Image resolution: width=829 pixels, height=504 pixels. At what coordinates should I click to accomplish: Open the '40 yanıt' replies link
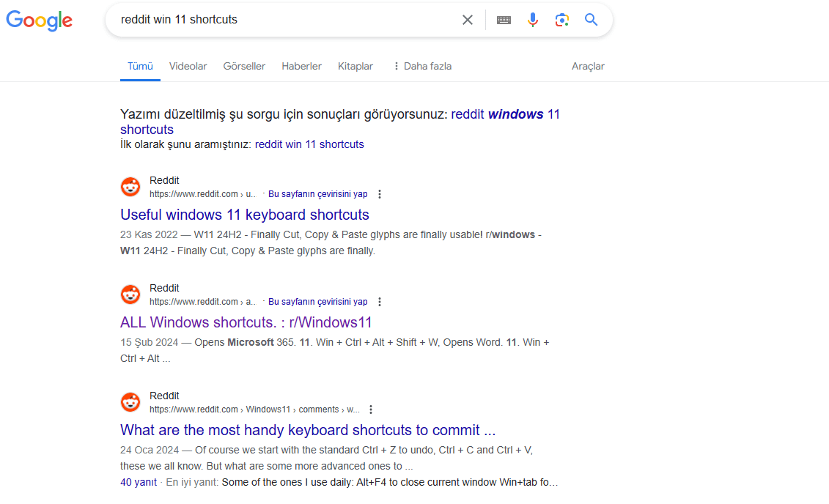pos(138,482)
